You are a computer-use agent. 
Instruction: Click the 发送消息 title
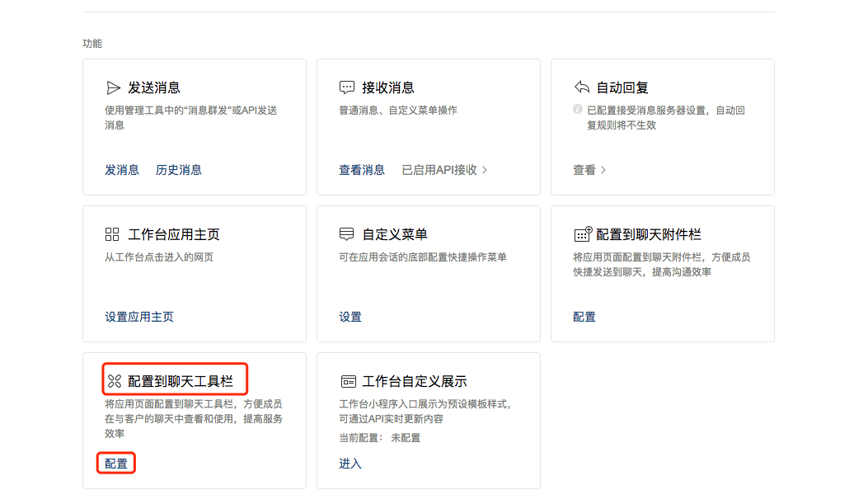click(154, 87)
